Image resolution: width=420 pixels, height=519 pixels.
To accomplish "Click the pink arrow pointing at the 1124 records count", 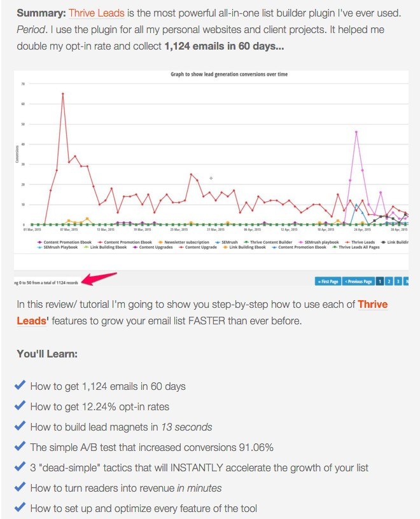I will (x=99, y=279).
